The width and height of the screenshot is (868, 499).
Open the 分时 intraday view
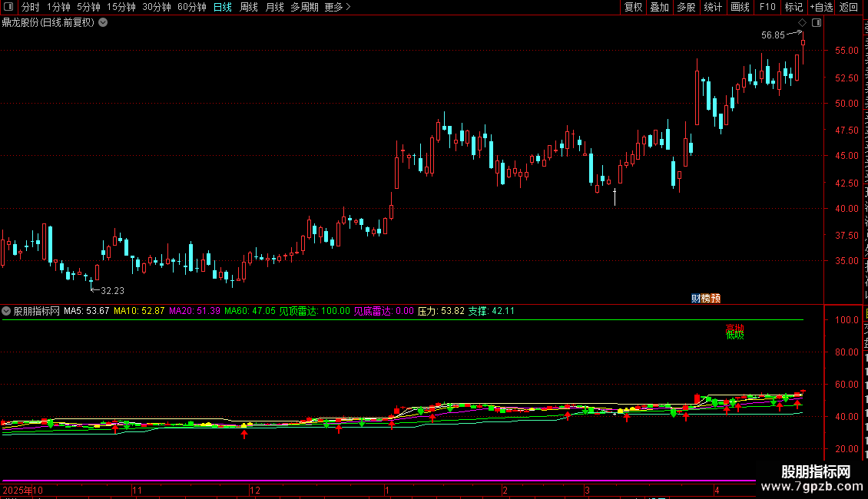point(31,7)
